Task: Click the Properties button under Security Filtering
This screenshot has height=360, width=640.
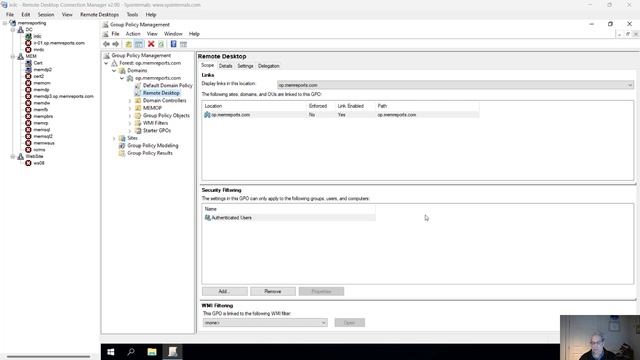Action: point(321,291)
